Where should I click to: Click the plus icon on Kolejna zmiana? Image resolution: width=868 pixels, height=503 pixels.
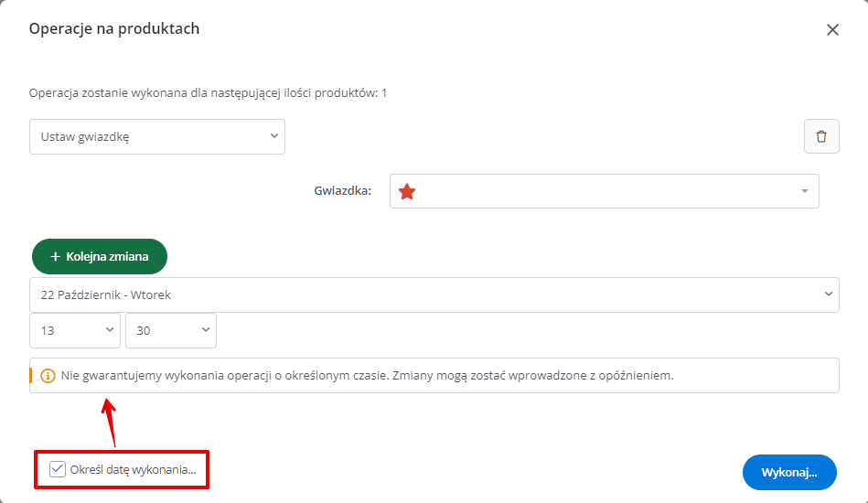56,257
